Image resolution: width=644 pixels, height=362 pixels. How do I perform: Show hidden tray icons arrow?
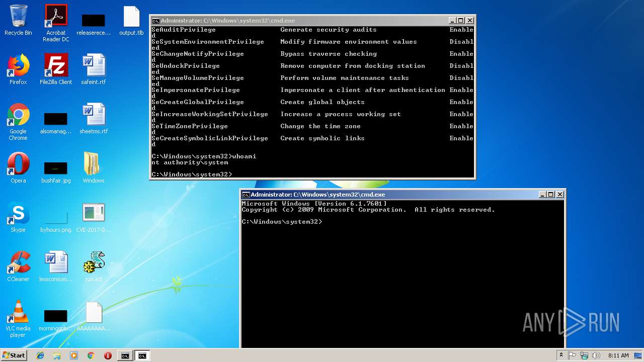[x=561, y=355]
